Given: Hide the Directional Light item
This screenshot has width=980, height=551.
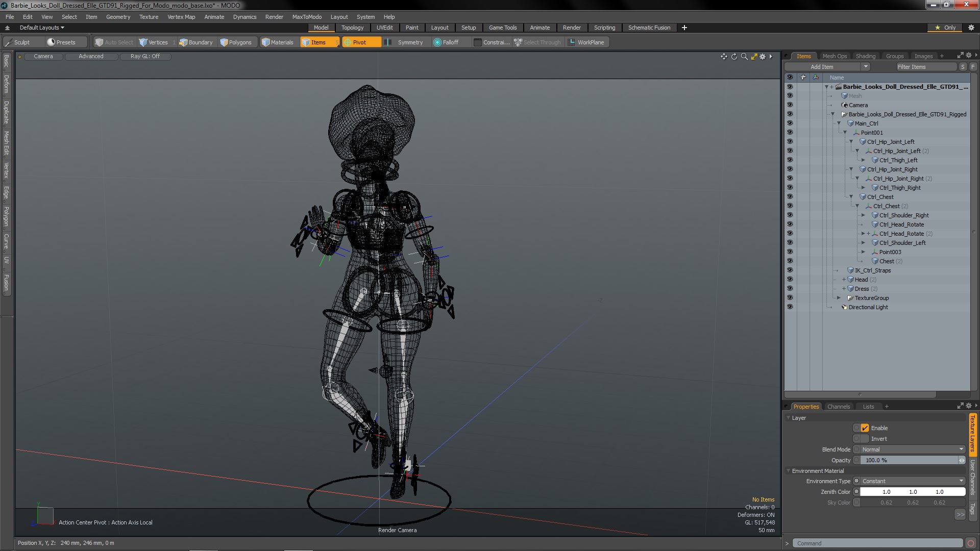Looking at the screenshot, I should click(790, 307).
